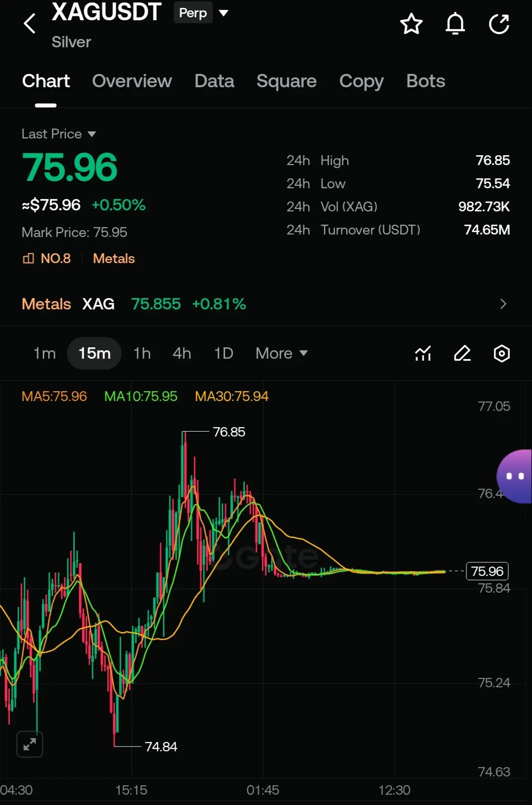The image size is (532, 805).
Task: Switch to Square tab
Action: (x=287, y=81)
